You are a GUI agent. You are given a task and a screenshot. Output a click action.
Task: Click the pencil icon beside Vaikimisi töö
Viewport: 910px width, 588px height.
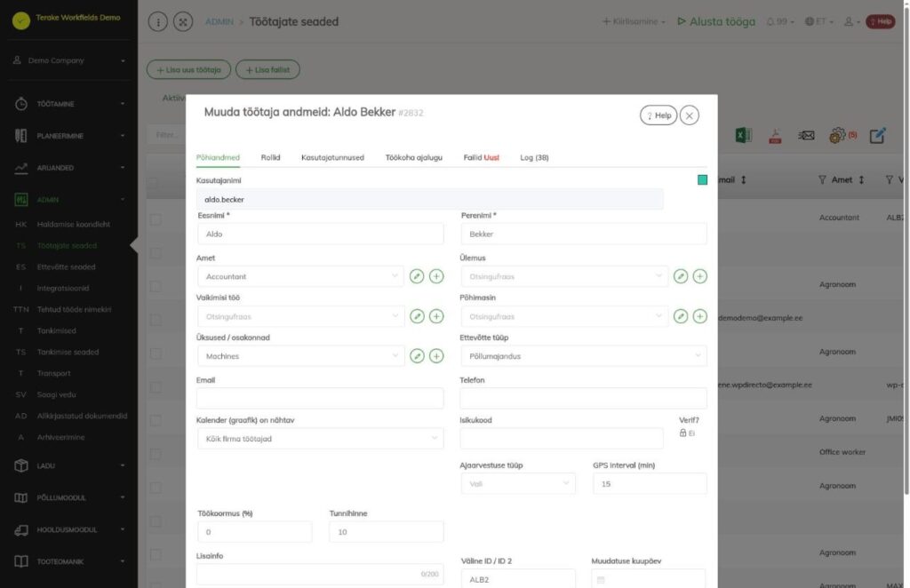[417, 316]
